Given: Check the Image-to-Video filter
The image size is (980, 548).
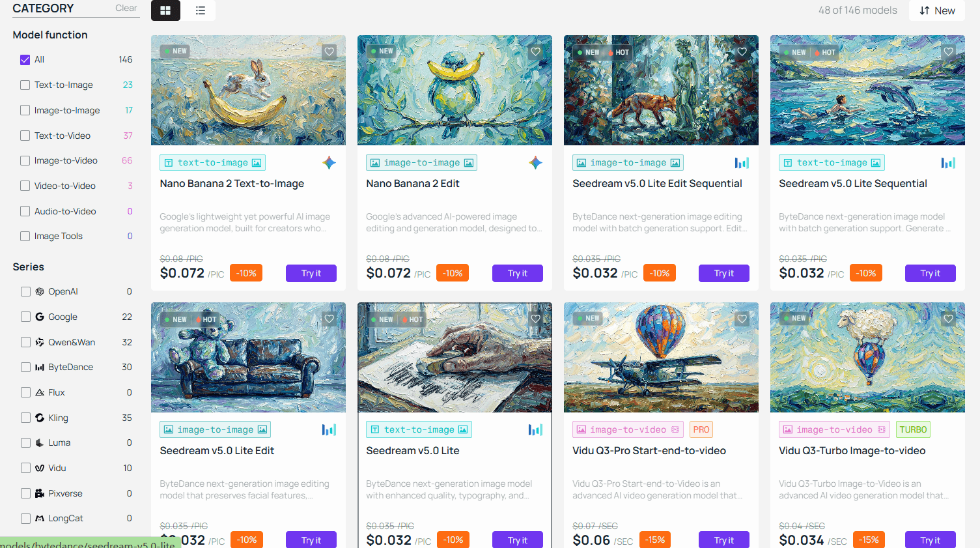Looking at the screenshot, I should click(x=25, y=160).
